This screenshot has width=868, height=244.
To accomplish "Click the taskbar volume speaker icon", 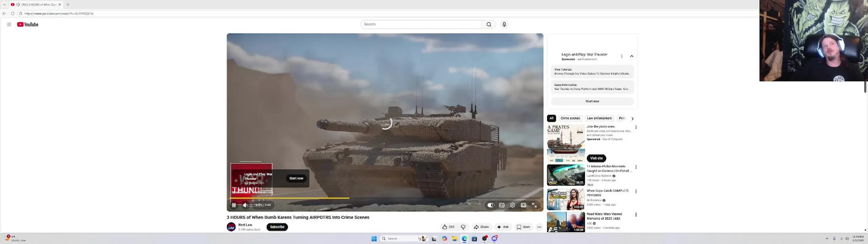I will 847,239.
